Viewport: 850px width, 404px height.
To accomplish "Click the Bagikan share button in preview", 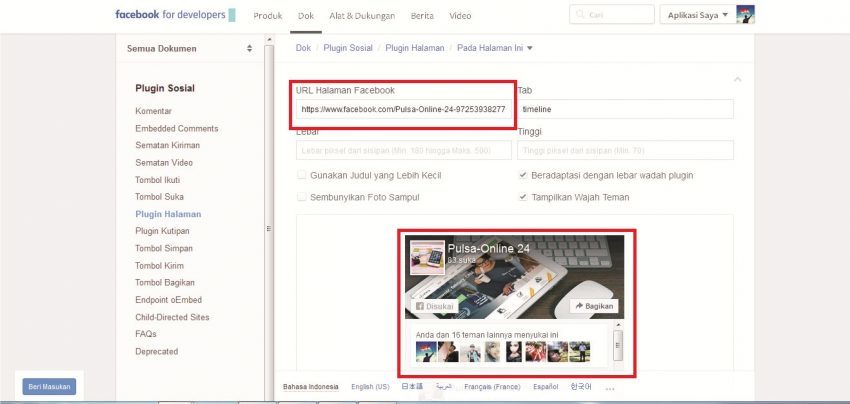I will 595,306.
